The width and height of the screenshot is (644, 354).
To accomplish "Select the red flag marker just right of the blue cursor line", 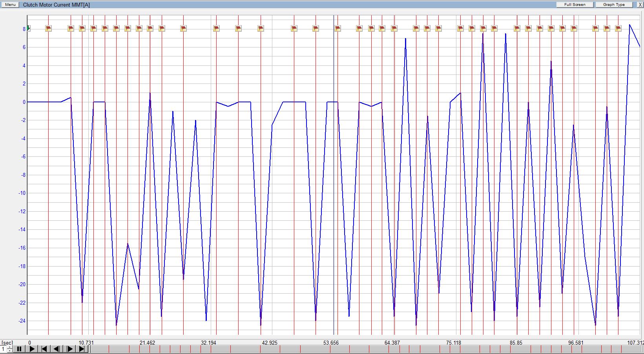I will tap(338, 28).
